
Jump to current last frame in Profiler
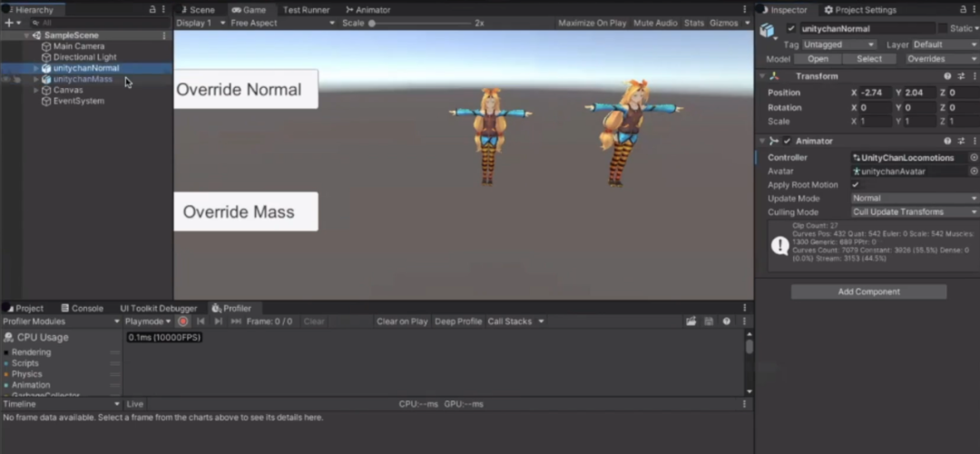[x=236, y=321]
